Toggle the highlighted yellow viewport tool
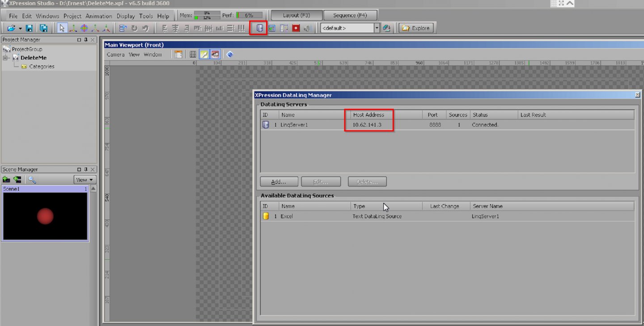This screenshot has width=644, height=326. click(x=204, y=54)
